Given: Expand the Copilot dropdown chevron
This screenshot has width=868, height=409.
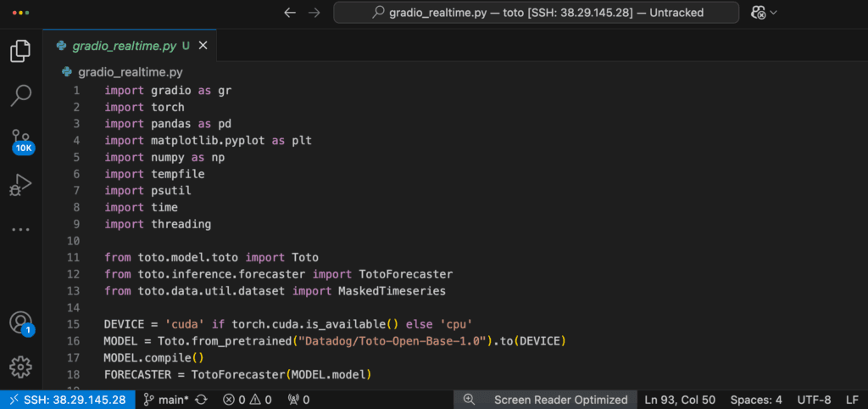Looking at the screenshot, I should pos(774,13).
